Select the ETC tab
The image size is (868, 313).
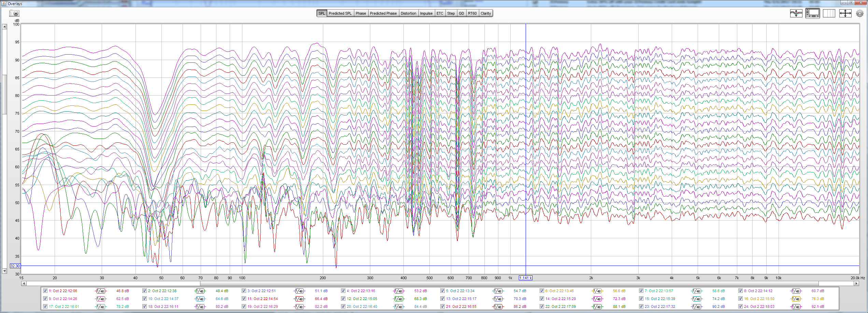440,13
